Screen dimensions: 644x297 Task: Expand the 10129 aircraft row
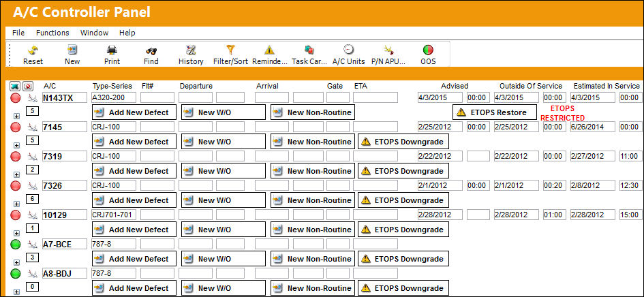(16, 233)
